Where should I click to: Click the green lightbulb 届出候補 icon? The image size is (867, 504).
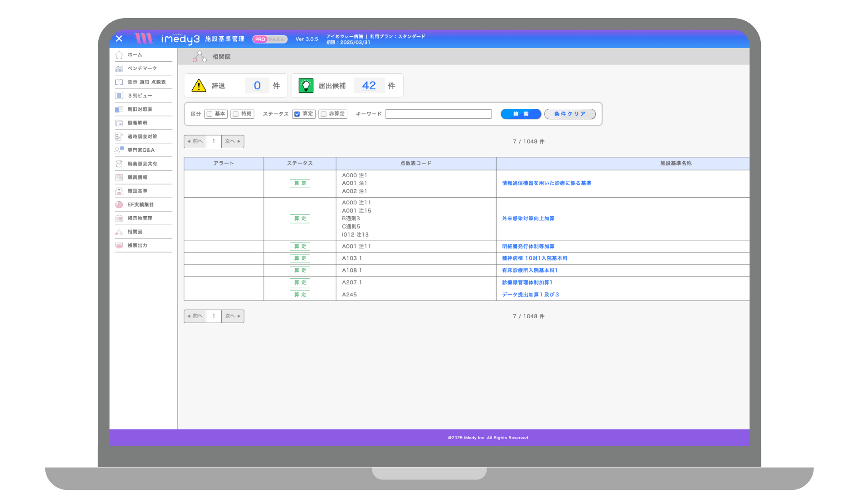306,86
